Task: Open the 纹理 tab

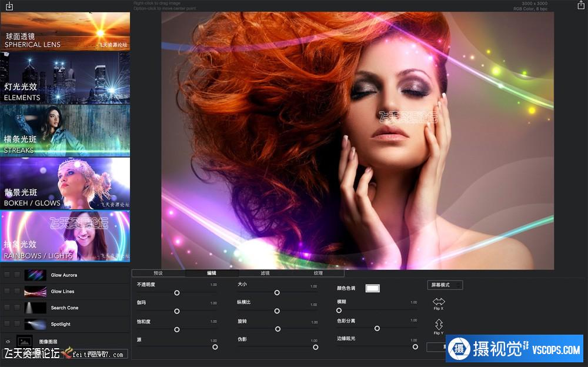Action: (x=318, y=273)
